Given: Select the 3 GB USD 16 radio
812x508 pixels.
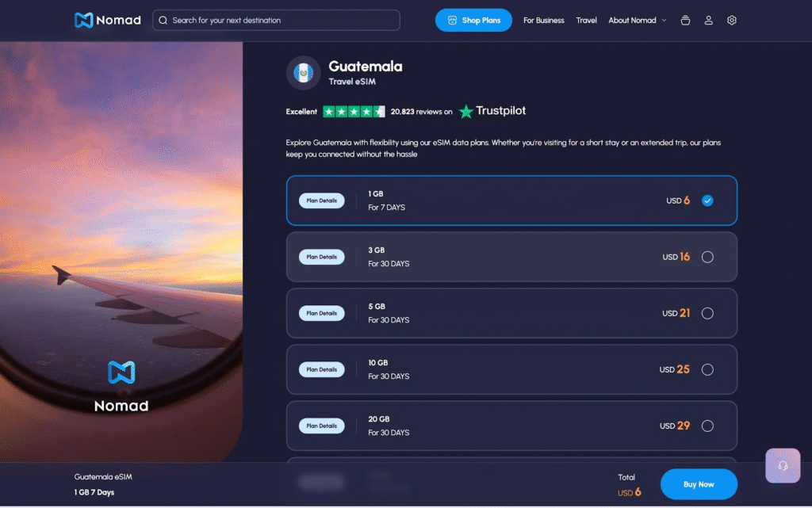Looking at the screenshot, I should point(707,257).
